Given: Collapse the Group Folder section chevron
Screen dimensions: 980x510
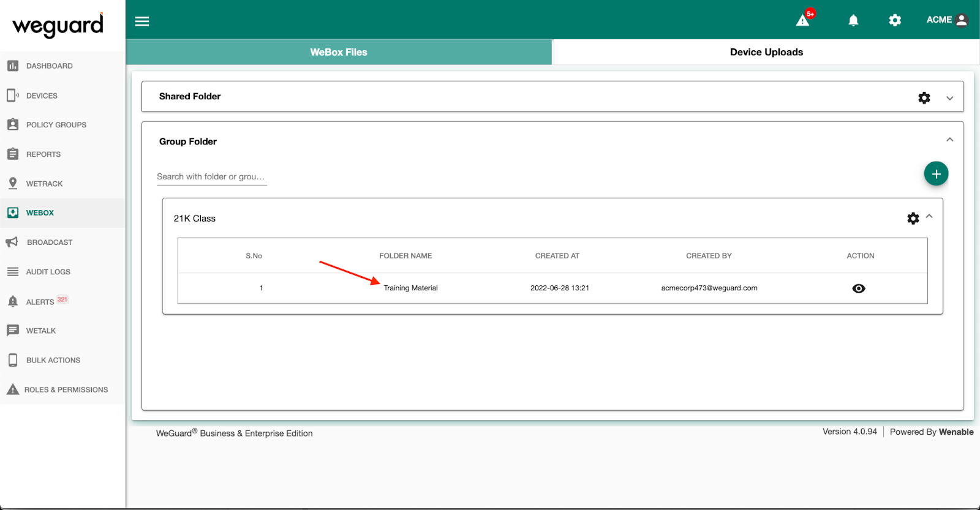Looking at the screenshot, I should pos(950,140).
